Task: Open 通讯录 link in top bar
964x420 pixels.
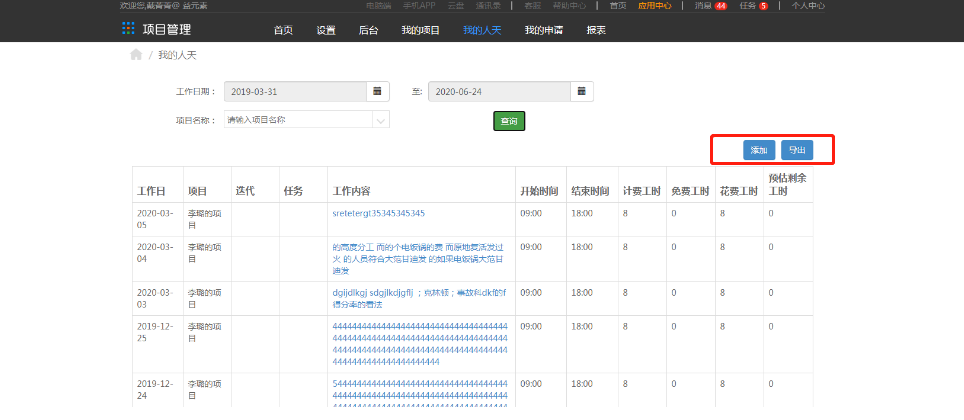Action: 488,6
